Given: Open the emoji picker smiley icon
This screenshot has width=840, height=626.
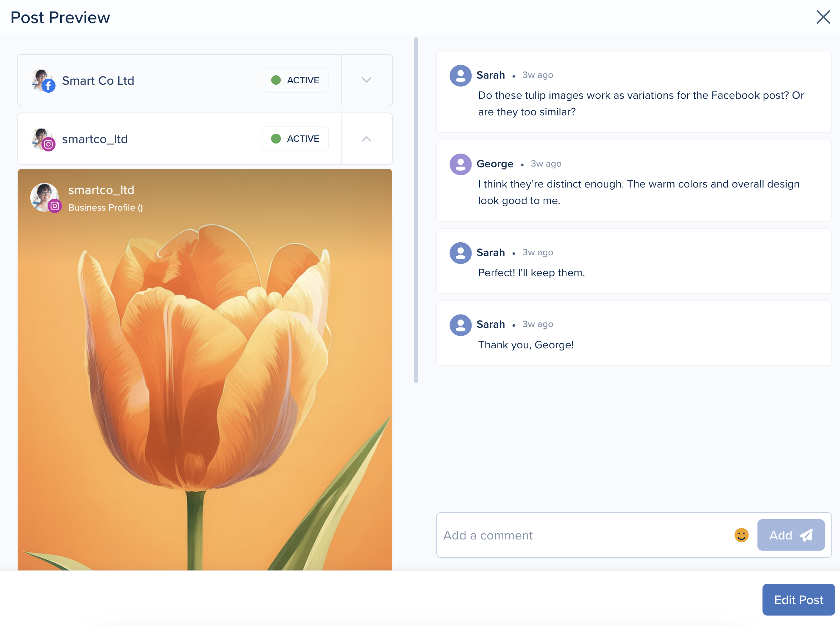Looking at the screenshot, I should coord(741,535).
